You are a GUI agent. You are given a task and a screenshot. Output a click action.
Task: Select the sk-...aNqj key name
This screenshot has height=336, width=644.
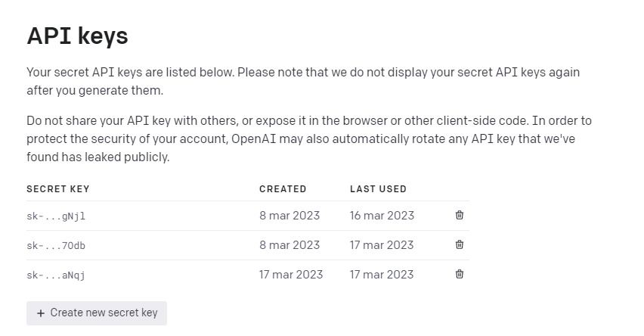[x=56, y=275]
